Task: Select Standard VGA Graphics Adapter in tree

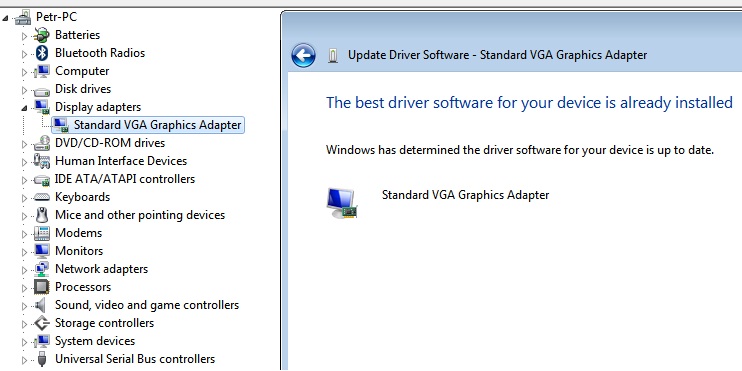Action: pyautogui.click(x=158, y=125)
